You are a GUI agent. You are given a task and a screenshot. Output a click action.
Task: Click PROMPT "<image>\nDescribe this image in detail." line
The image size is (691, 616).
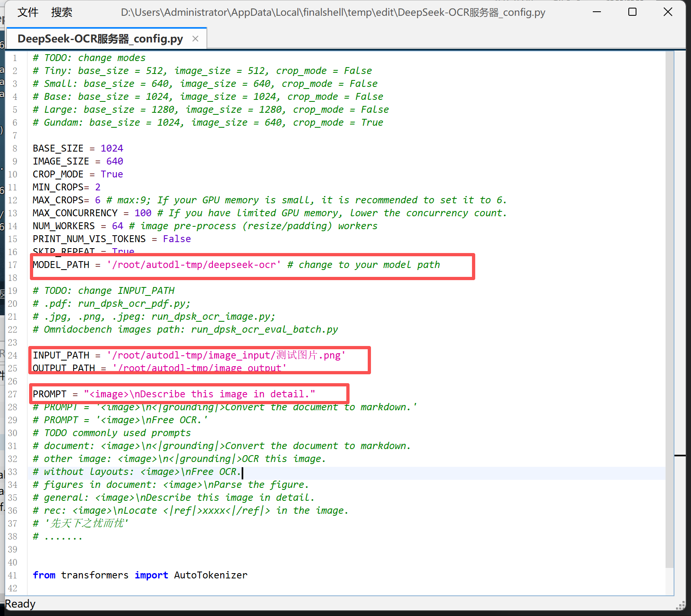[x=174, y=394]
